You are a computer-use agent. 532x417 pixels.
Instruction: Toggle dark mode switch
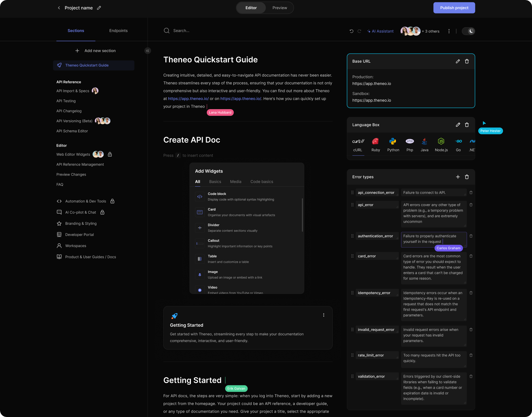(x=468, y=31)
